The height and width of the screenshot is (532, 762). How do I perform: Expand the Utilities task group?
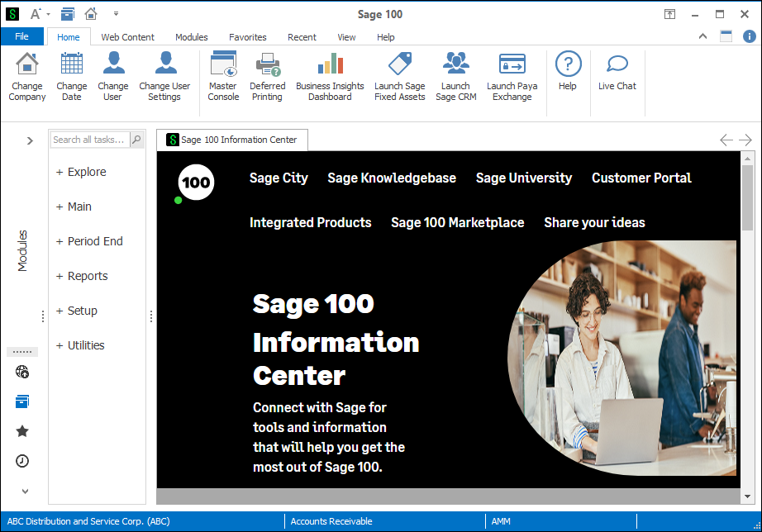click(x=80, y=345)
